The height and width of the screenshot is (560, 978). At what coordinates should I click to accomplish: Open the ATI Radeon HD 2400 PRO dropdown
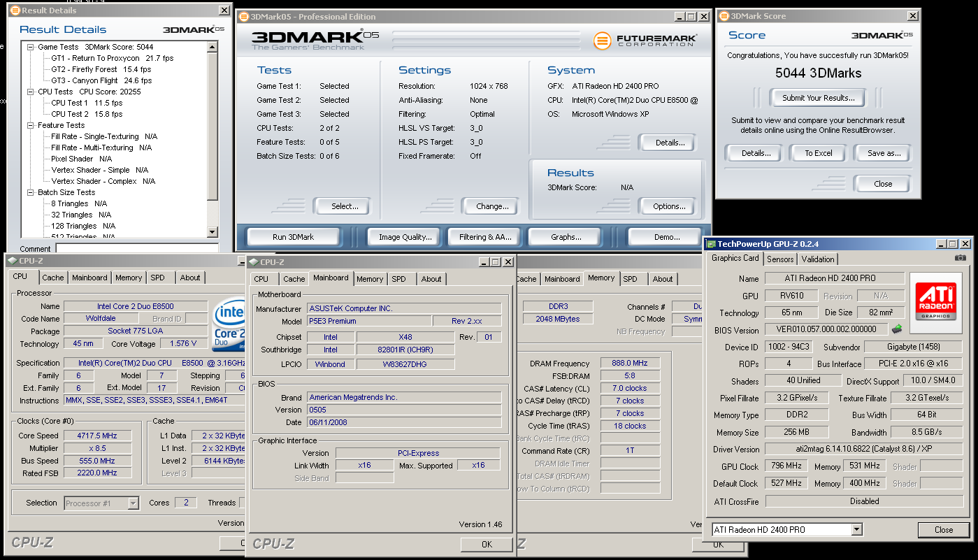click(x=857, y=530)
